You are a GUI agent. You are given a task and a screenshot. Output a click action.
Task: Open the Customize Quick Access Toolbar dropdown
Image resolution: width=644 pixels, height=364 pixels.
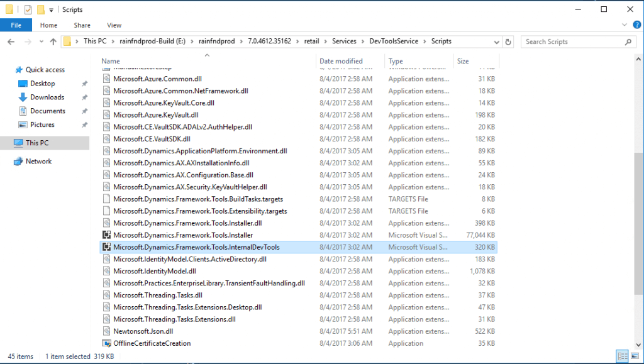tap(51, 9)
